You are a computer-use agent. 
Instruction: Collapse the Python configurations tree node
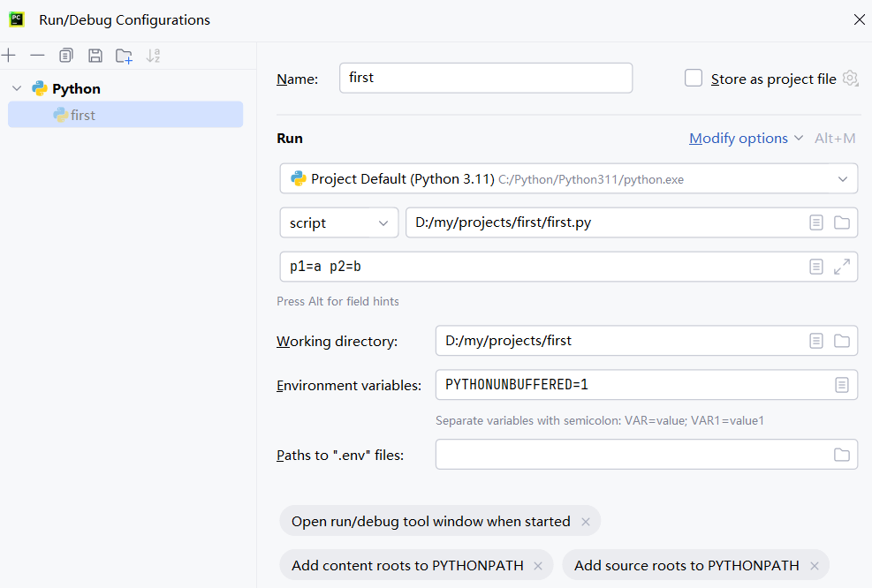(x=18, y=88)
